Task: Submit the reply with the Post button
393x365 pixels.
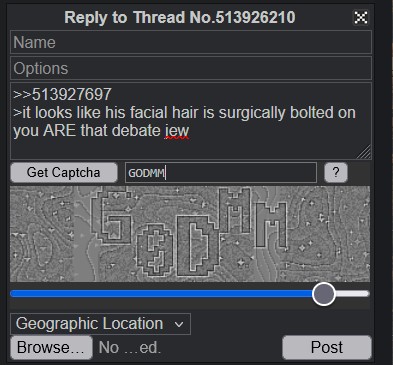Action: click(327, 347)
